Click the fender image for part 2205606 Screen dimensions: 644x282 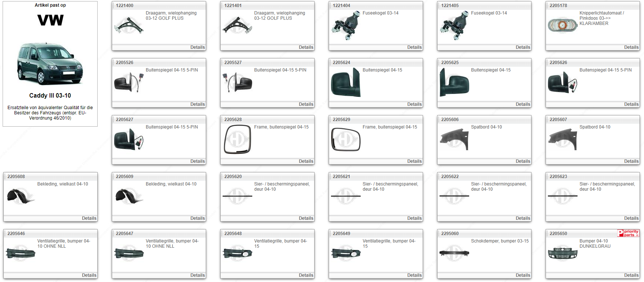click(454, 140)
